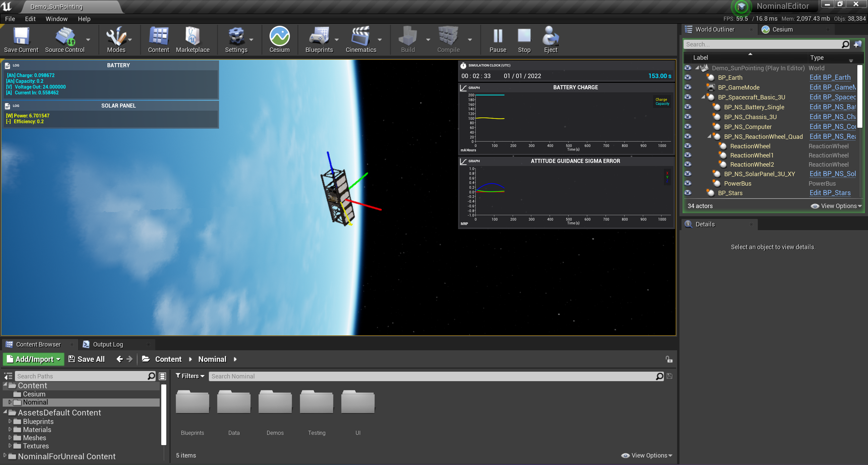Viewport: 868px width, 465px height.
Task: Open the File menu
Action: click(10, 19)
